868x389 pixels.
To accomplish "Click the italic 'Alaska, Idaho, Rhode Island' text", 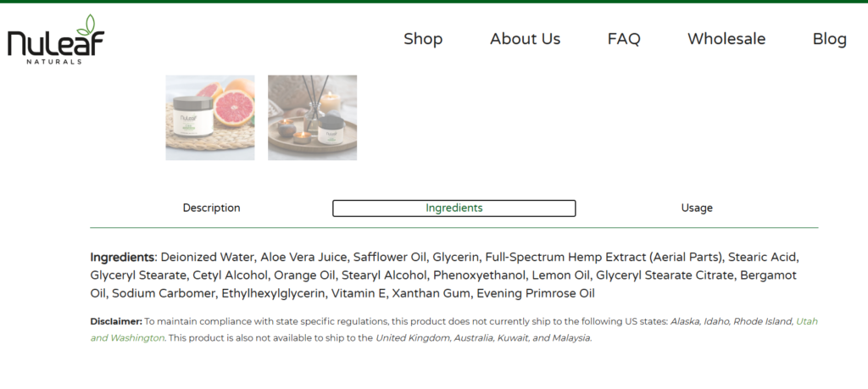I will 732,321.
